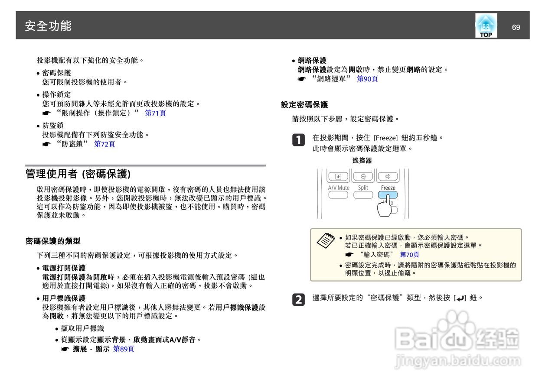Select the 管理使用者 (密碼保護) heading
The width and height of the screenshot is (555, 392).
click(x=78, y=174)
